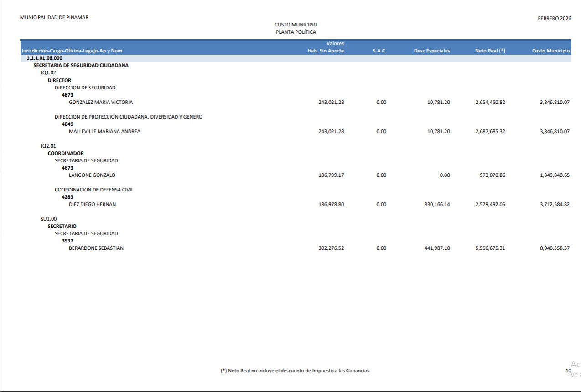The height and width of the screenshot is (392, 581).
Task: Click employee name GONZALEZ MARIA VICTORIA
Action: coord(101,102)
